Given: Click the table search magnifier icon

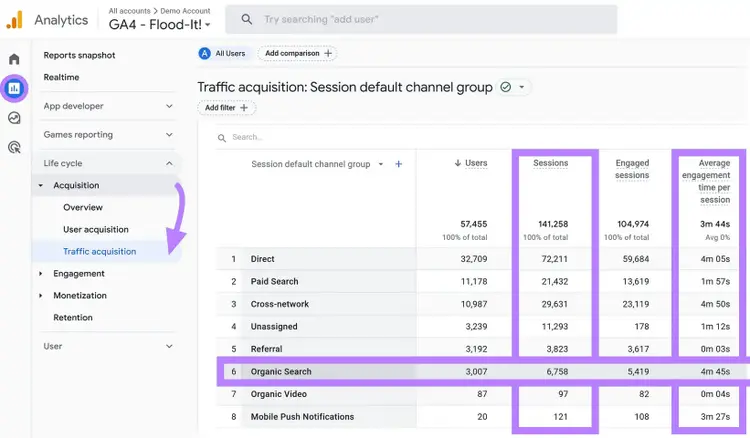Looking at the screenshot, I should pyautogui.click(x=221, y=138).
